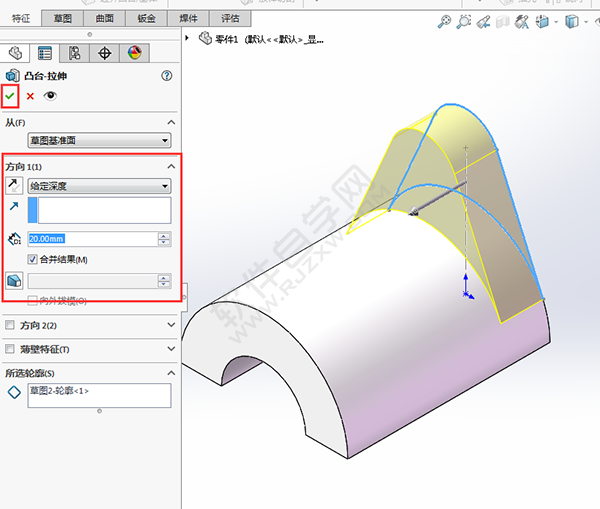Click Dynamic Annotation Views icon
Image resolution: width=600 pixels, height=509 pixels.
522,21
